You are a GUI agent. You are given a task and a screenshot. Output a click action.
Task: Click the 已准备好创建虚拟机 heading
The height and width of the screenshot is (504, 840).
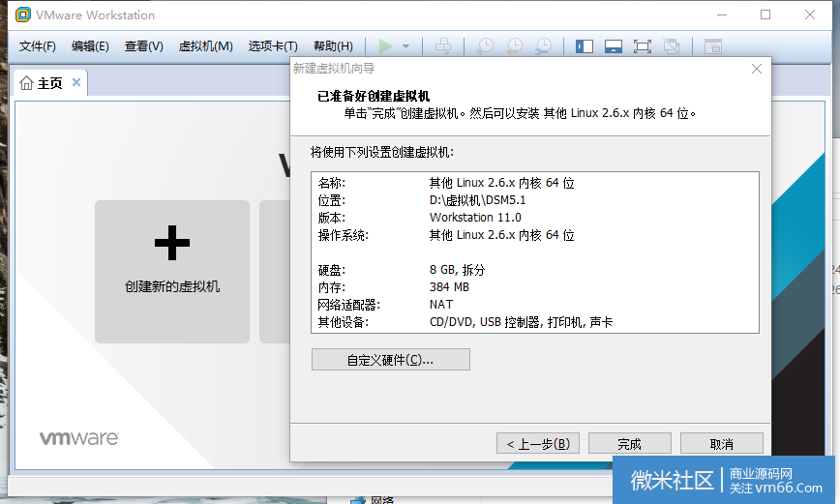pyautogui.click(x=374, y=97)
